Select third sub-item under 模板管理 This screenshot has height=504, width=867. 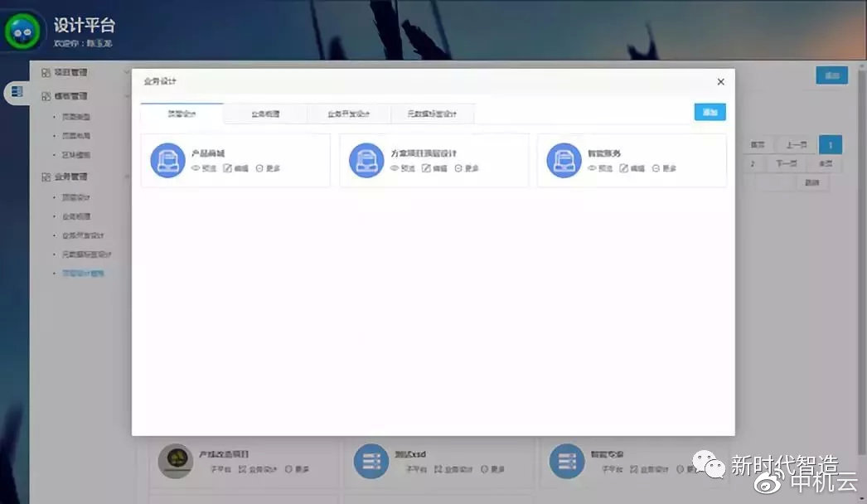point(76,155)
